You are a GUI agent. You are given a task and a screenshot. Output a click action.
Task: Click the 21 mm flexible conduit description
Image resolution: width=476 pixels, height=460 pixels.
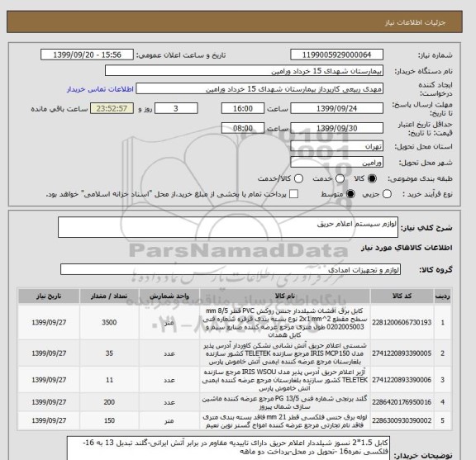[x=285, y=421]
